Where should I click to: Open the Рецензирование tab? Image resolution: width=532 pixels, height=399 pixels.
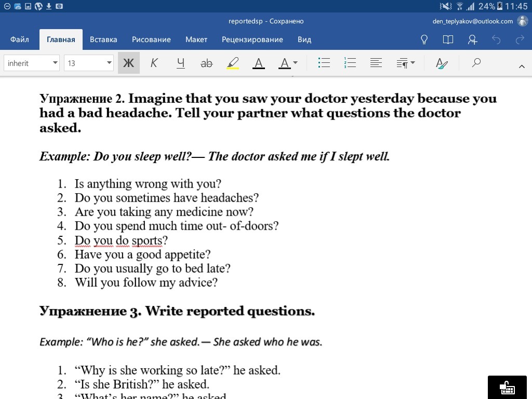click(x=252, y=39)
